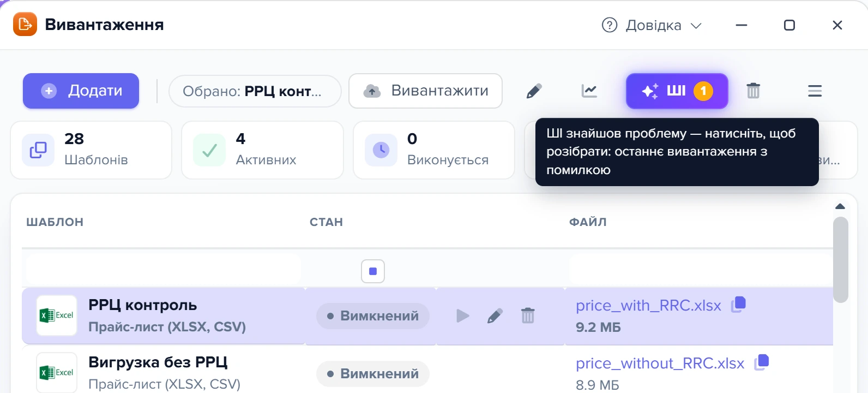Open the Довідка help menu
868x393 pixels.
pos(652,25)
